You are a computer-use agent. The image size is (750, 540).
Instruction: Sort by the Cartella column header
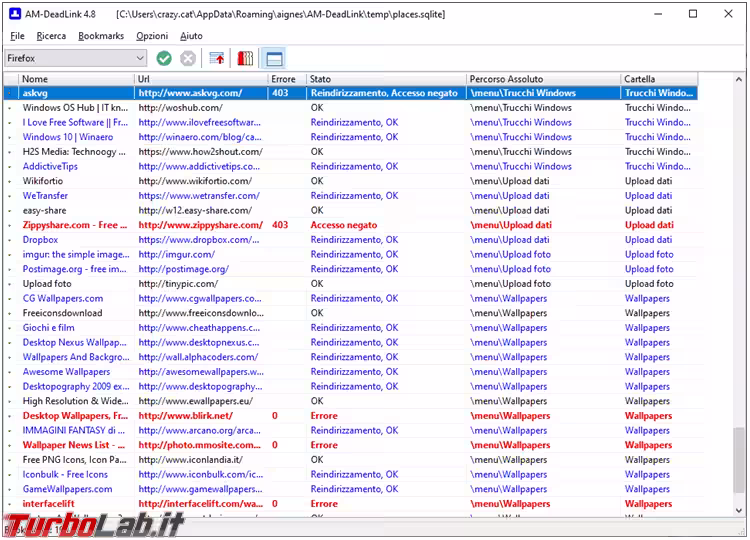pyautogui.click(x=660, y=79)
